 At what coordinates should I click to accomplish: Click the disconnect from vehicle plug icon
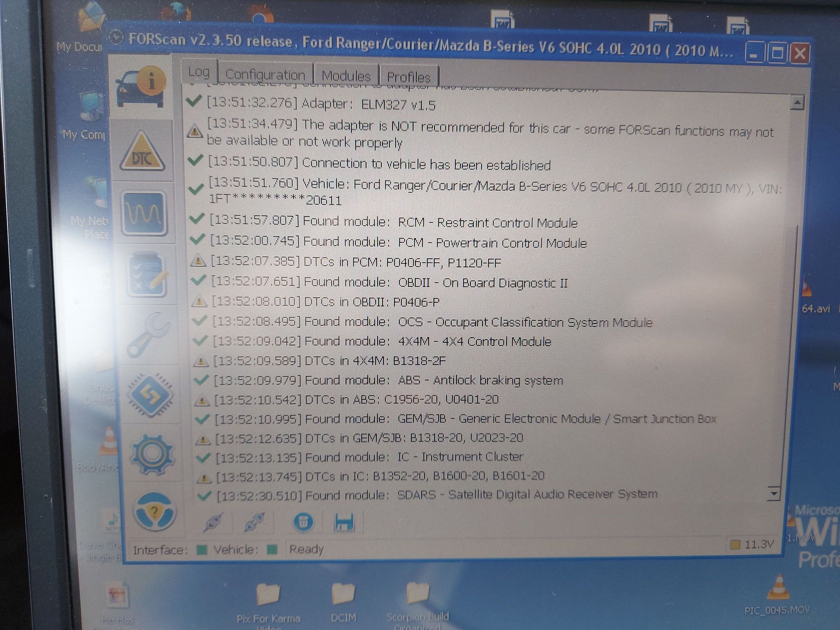tap(254, 522)
